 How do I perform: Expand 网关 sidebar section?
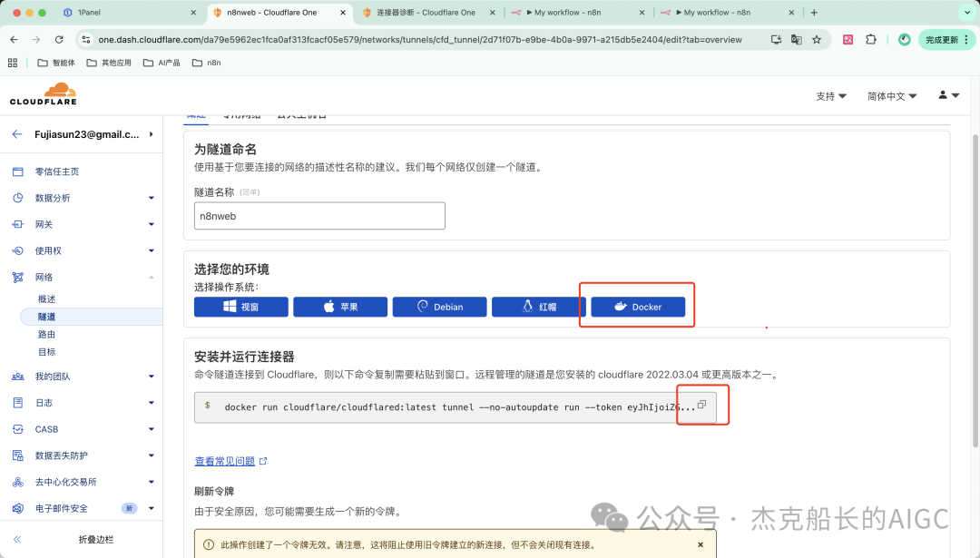82,224
